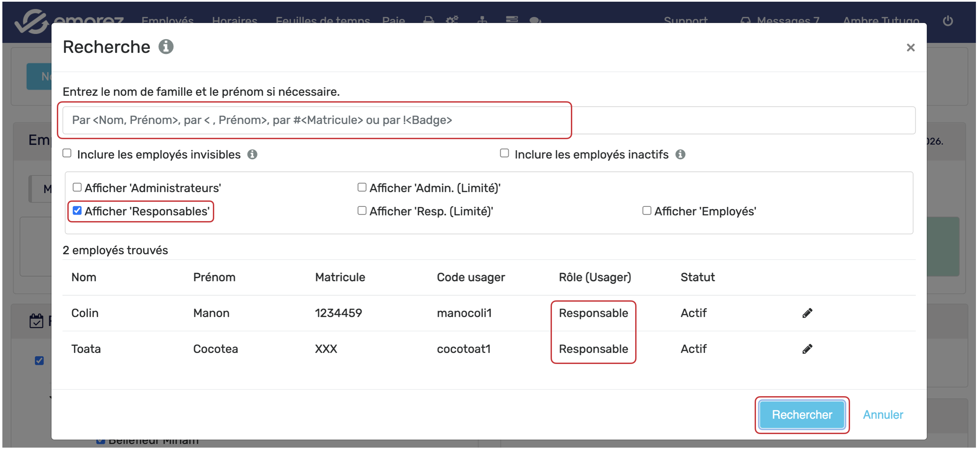Close the Recherche dialog with X

(x=910, y=48)
